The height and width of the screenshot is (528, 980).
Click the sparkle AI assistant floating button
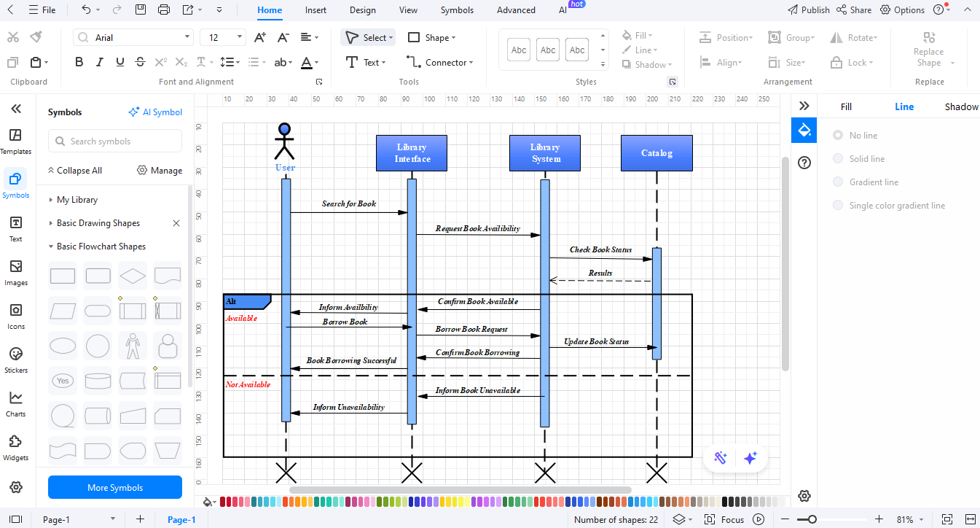(x=750, y=458)
